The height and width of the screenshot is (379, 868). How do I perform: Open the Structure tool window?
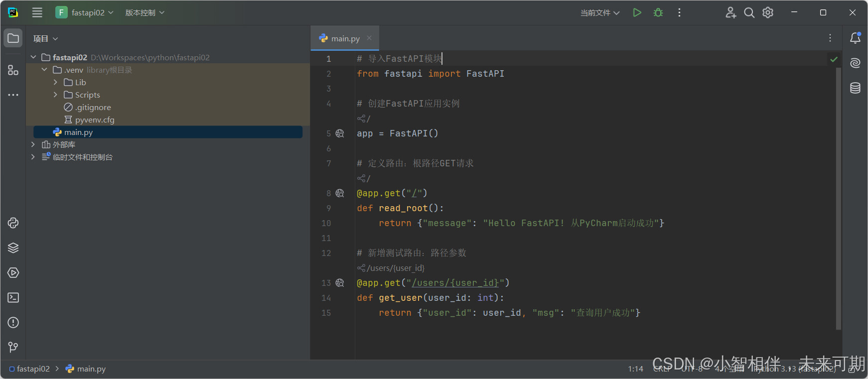coord(13,70)
